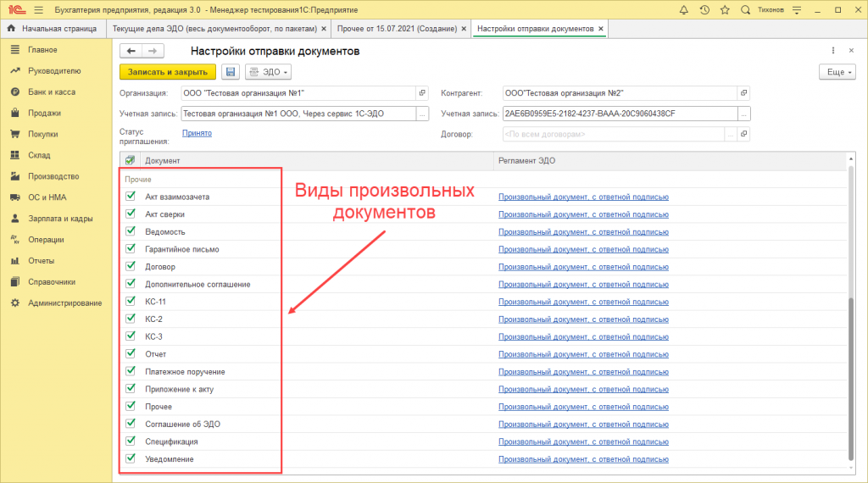
Task: Open Отчеты section
Action: [41, 261]
